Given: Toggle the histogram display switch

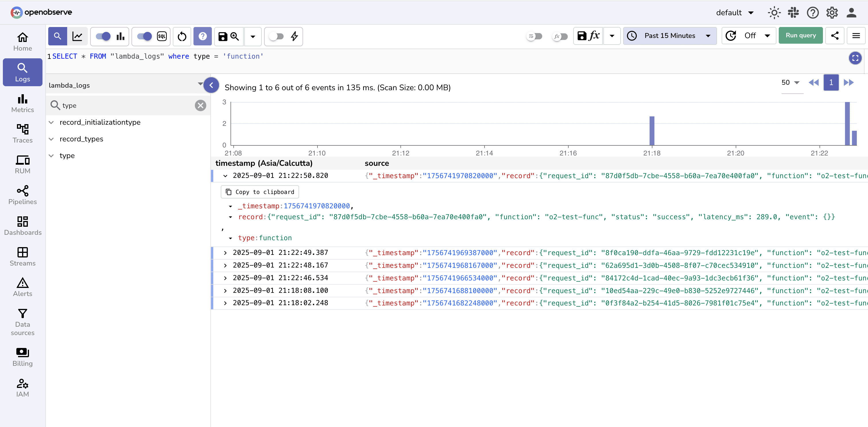Looking at the screenshot, I should [x=102, y=36].
